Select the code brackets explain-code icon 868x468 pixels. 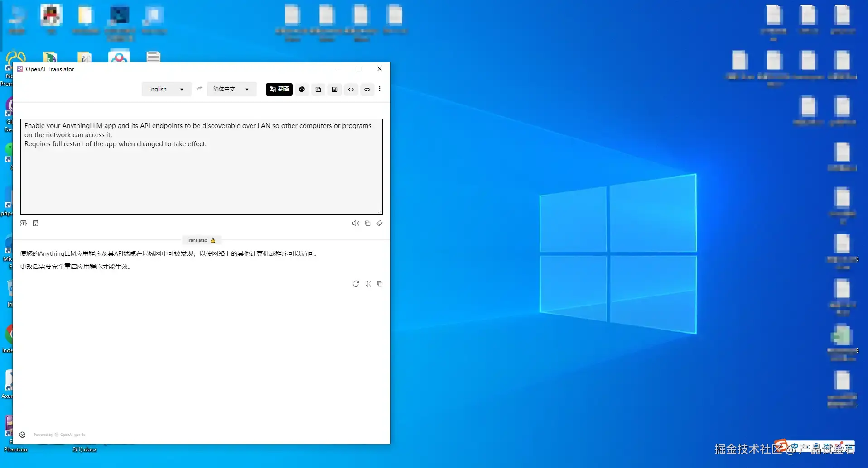tap(351, 89)
